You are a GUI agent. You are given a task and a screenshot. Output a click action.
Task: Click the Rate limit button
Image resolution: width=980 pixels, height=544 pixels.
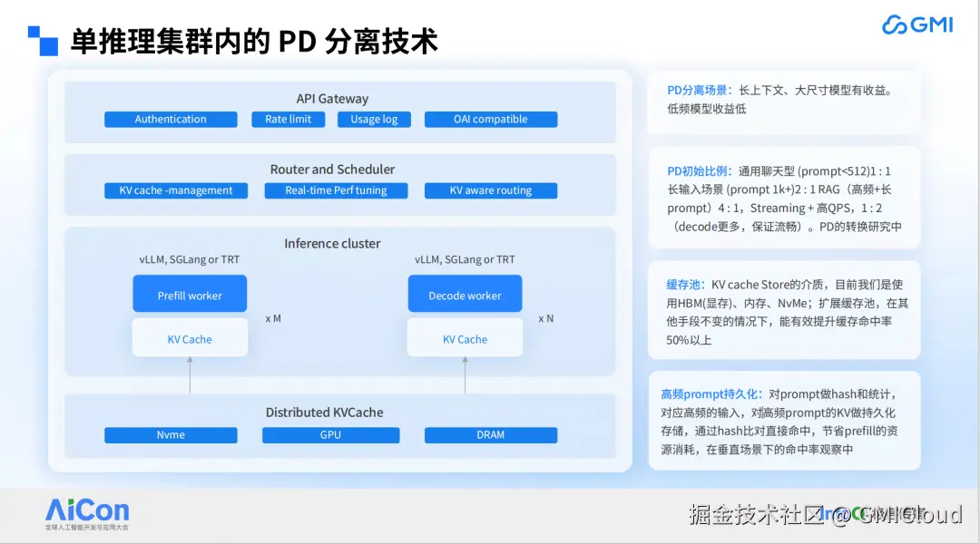pos(288,119)
